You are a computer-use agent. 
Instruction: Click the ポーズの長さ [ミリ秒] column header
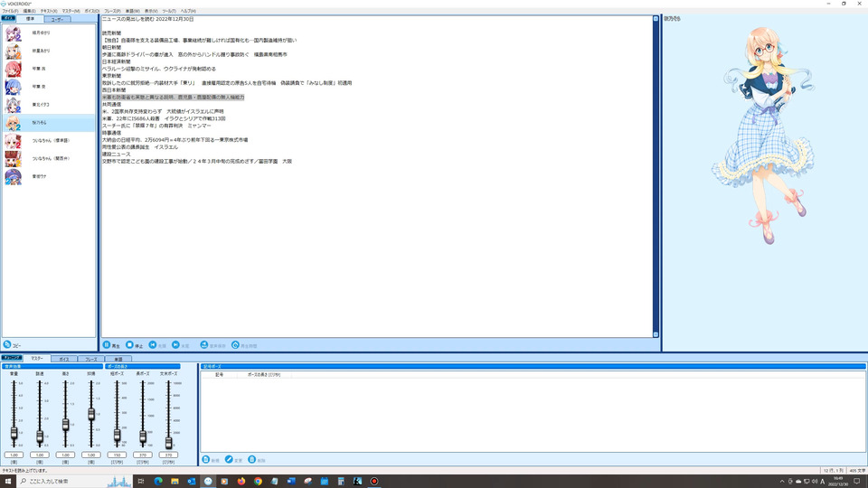(264, 374)
